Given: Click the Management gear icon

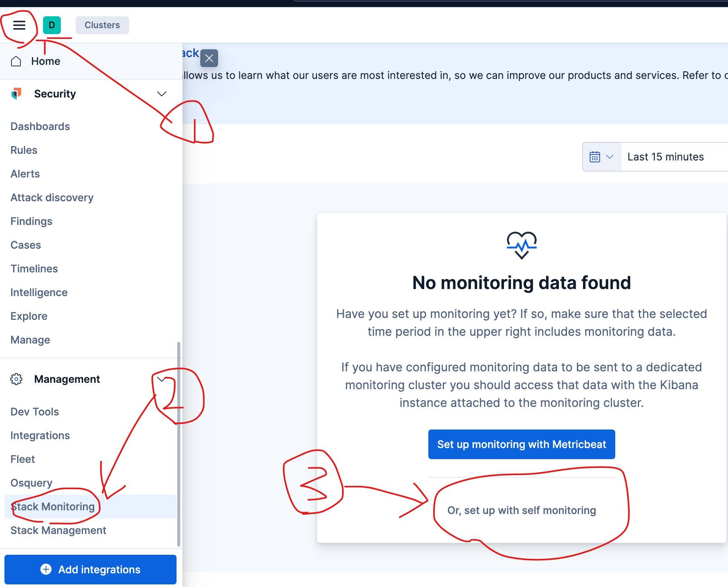Looking at the screenshot, I should [x=16, y=379].
